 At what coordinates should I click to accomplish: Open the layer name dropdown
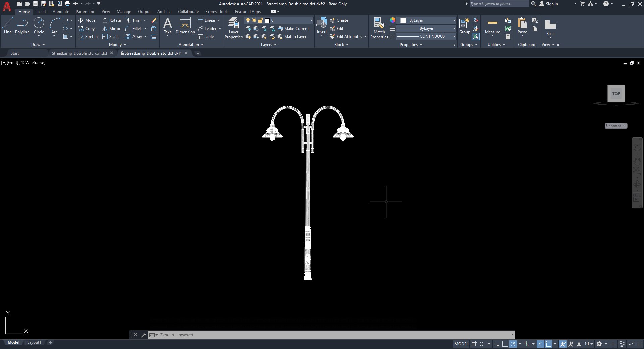pyautogui.click(x=312, y=20)
